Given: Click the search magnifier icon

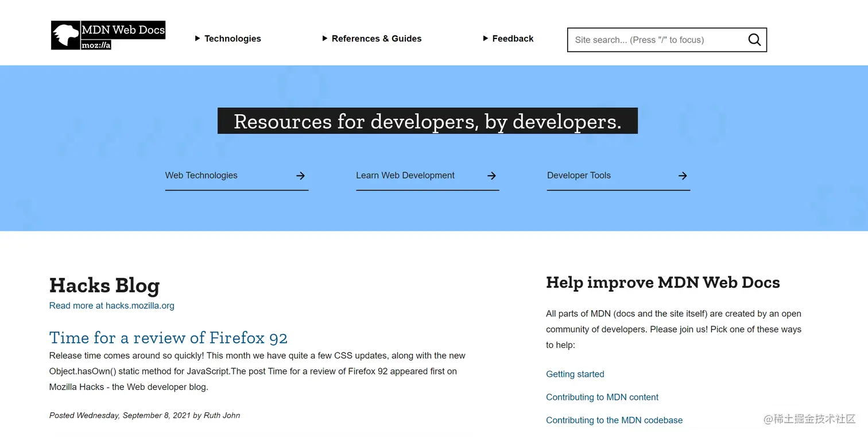Looking at the screenshot, I should [x=754, y=40].
